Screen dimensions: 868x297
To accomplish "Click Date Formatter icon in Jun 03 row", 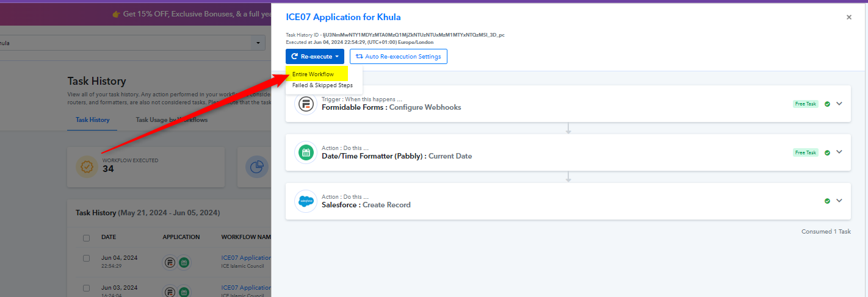I will click(x=184, y=292).
